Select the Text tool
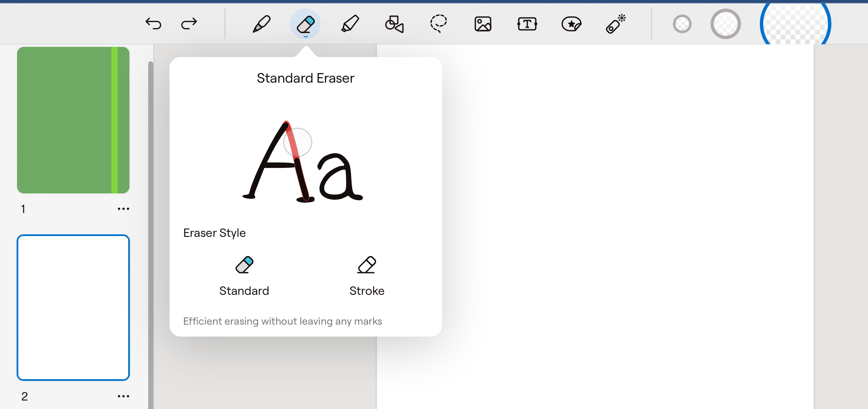This screenshot has width=868, height=409. (x=526, y=24)
